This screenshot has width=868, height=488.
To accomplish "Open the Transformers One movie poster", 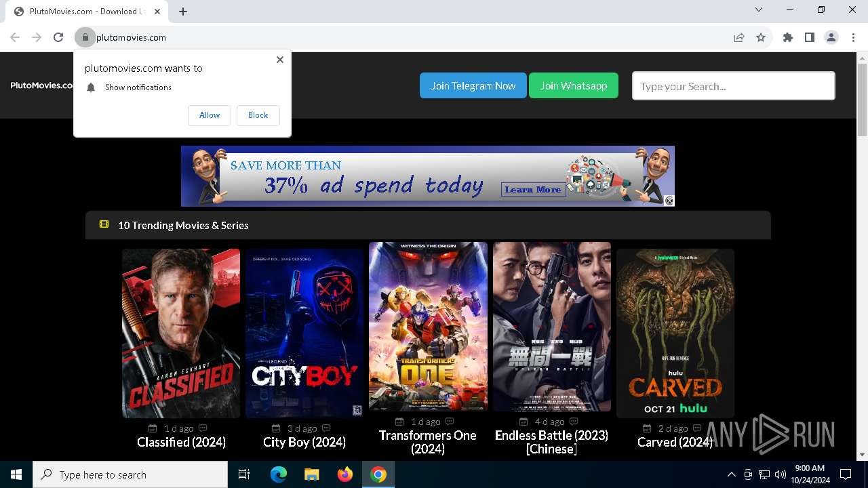I will click(x=428, y=326).
